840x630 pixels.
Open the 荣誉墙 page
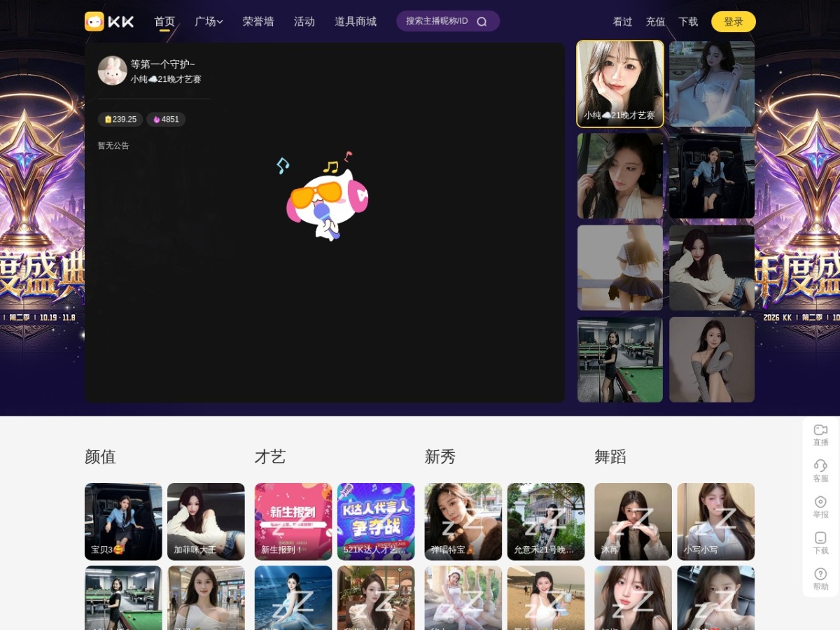258,21
